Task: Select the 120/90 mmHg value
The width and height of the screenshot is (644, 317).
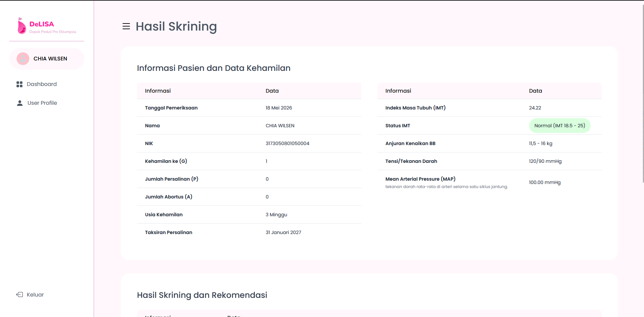Action: (545, 161)
